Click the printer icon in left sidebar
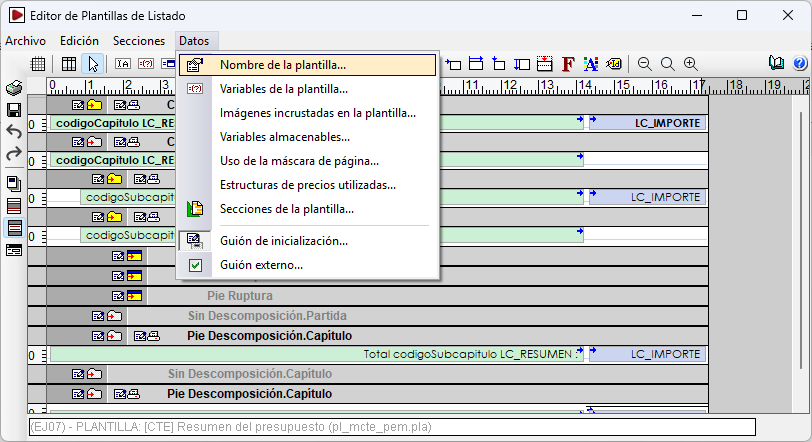The width and height of the screenshot is (812, 442). point(14,88)
